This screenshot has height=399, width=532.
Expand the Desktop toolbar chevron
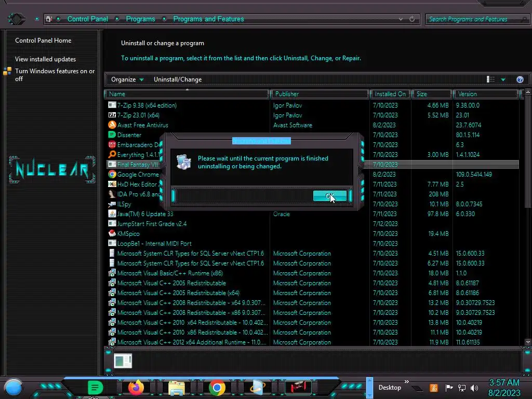pos(406,381)
